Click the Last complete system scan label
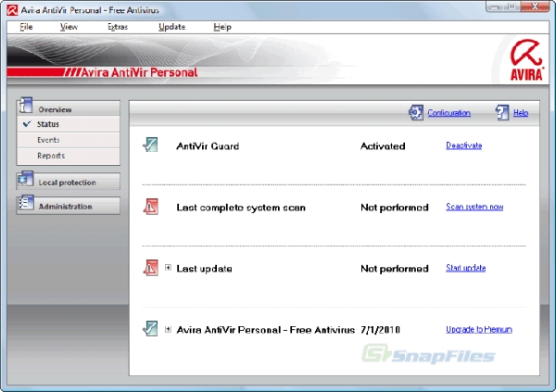 pos(241,208)
